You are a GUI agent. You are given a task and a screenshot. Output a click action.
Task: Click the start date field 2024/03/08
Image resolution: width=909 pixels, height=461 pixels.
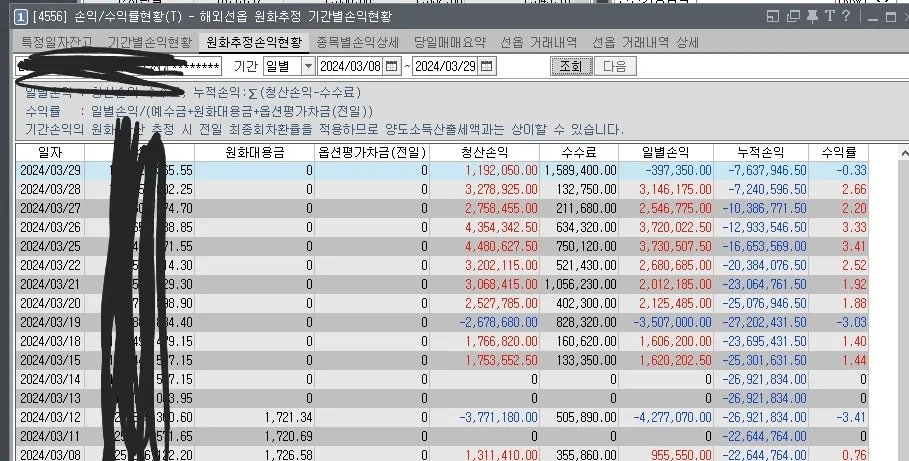coord(351,66)
